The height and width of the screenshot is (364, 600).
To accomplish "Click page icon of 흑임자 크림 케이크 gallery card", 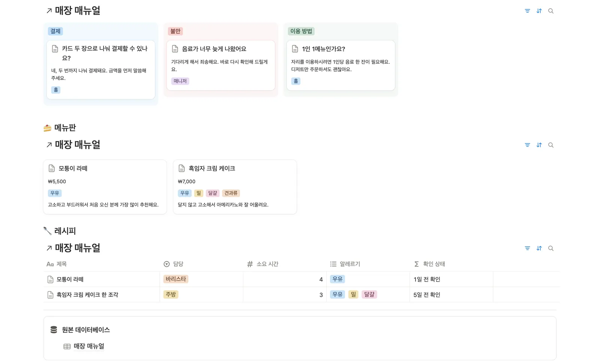I will [x=181, y=168].
